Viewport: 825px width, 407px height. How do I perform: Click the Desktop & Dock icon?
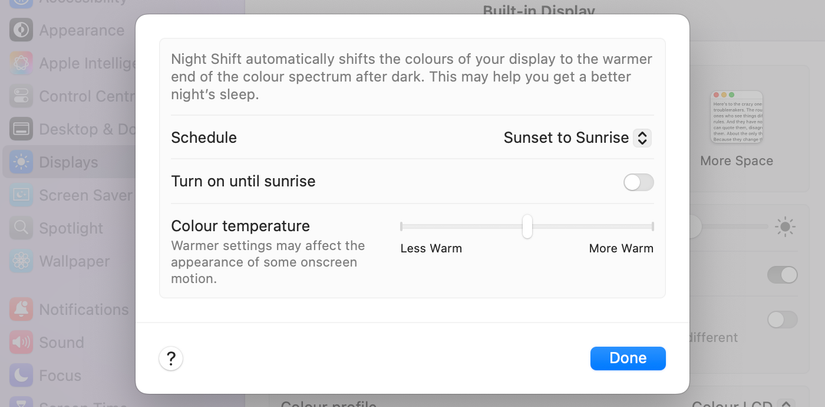21,129
